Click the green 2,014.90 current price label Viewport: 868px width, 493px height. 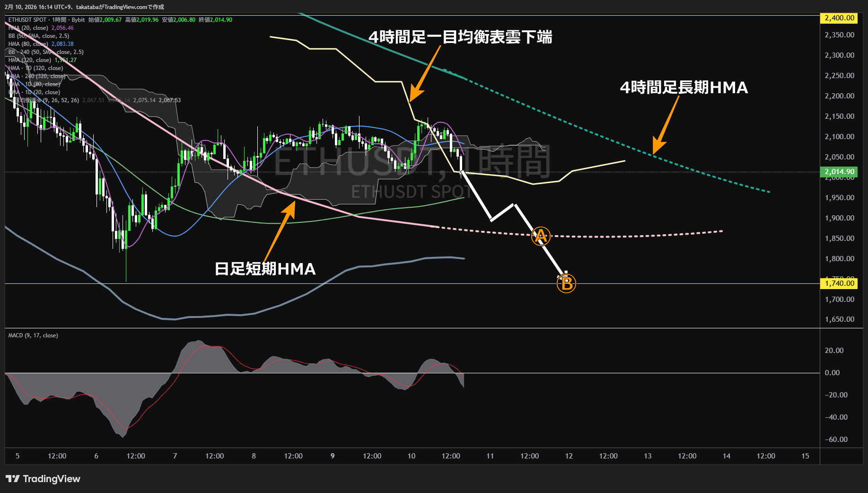(x=839, y=172)
